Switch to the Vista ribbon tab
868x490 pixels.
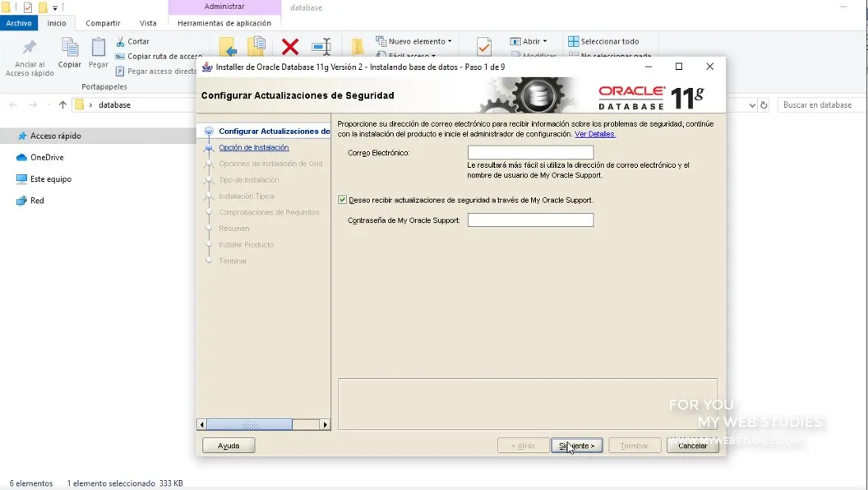(x=148, y=23)
